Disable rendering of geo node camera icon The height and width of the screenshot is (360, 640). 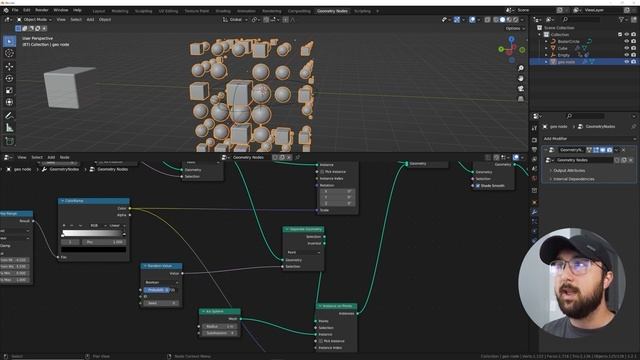[x=633, y=62]
